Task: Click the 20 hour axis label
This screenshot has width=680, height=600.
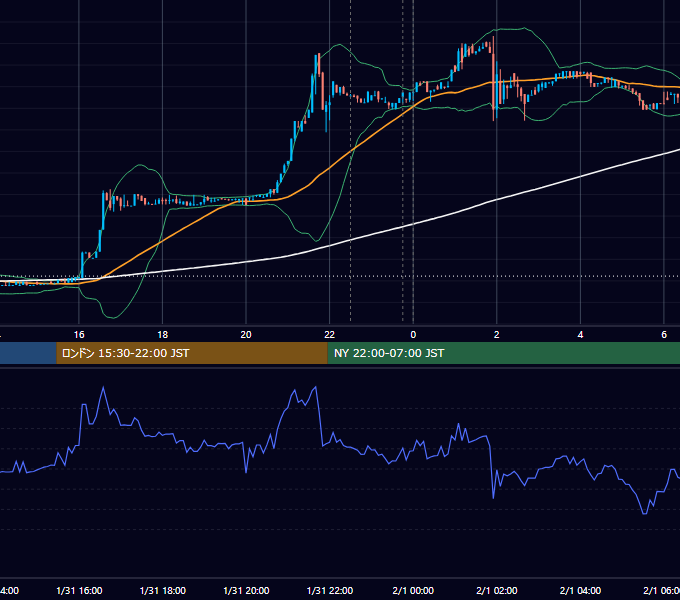Action: tap(246, 334)
